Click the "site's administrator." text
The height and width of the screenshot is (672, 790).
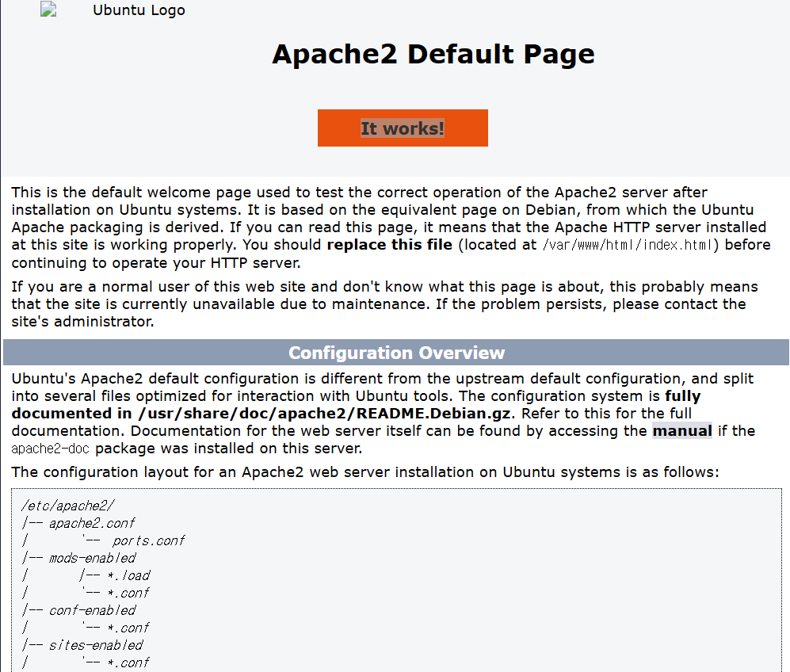[82, 322]
